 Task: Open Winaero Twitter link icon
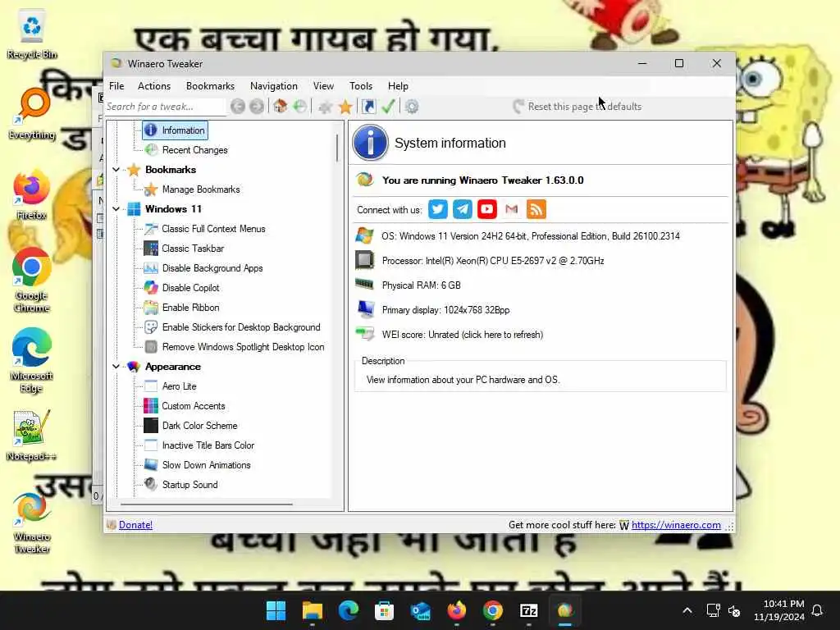point(438,209)
